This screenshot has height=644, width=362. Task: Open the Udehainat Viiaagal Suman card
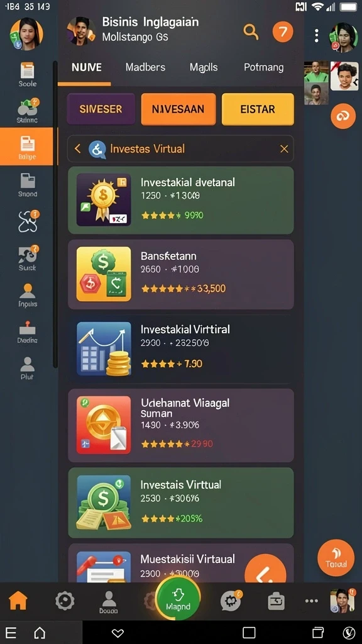pos(180,426)
